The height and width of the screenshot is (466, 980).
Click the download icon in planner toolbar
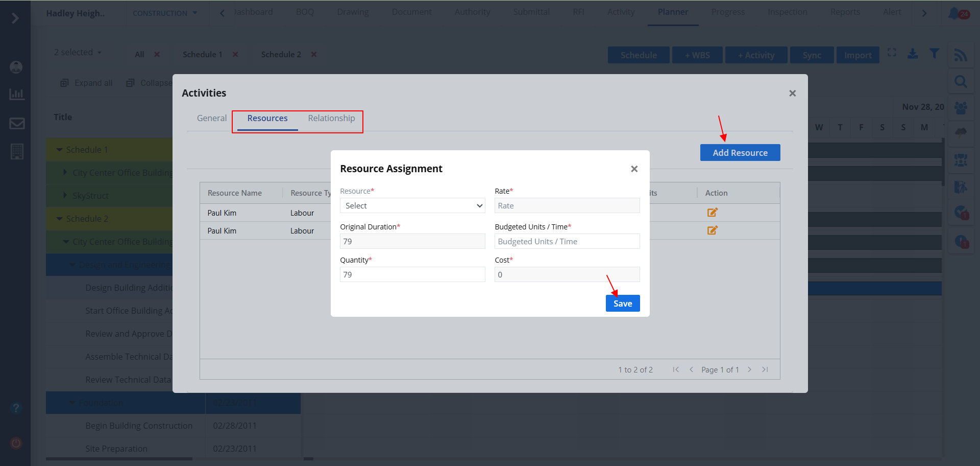(913, 54)
